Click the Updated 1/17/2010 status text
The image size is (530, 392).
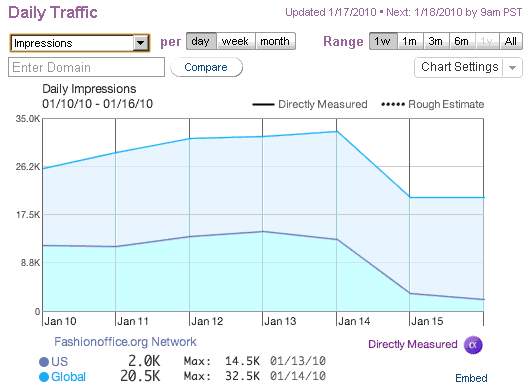[x=331, y=13]
